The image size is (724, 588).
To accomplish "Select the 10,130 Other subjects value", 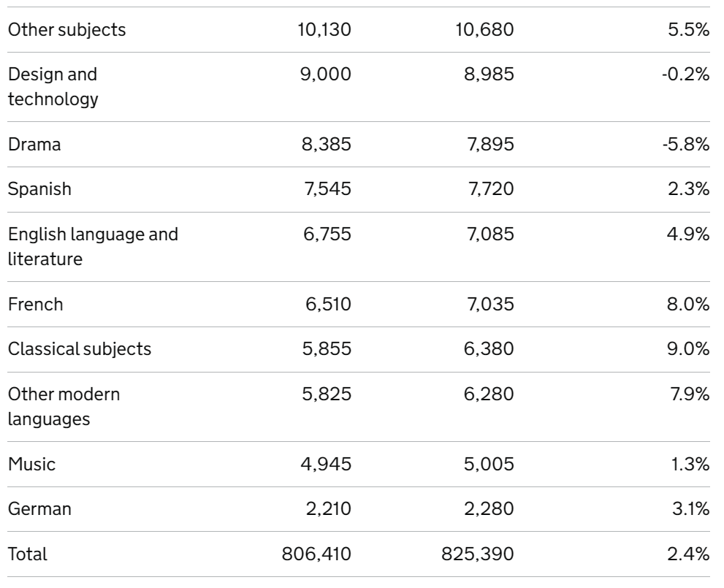I will [x=327, y=30].
